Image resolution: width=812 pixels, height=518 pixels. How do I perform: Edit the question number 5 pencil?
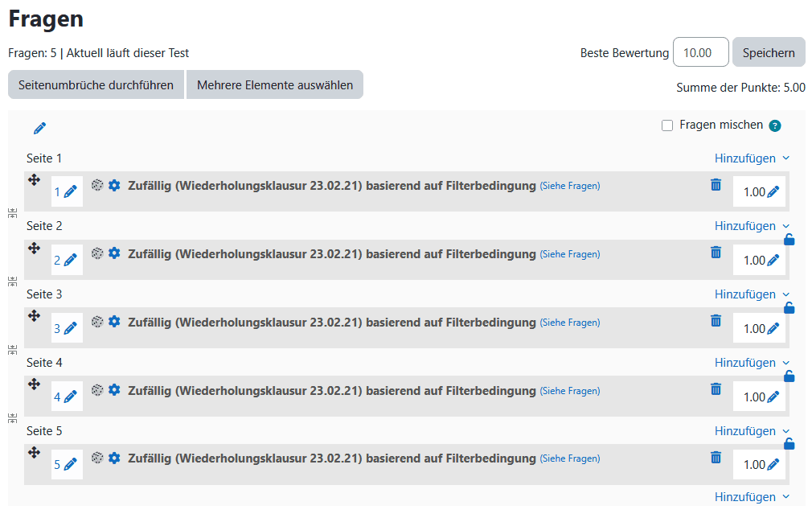pos(71,465)
